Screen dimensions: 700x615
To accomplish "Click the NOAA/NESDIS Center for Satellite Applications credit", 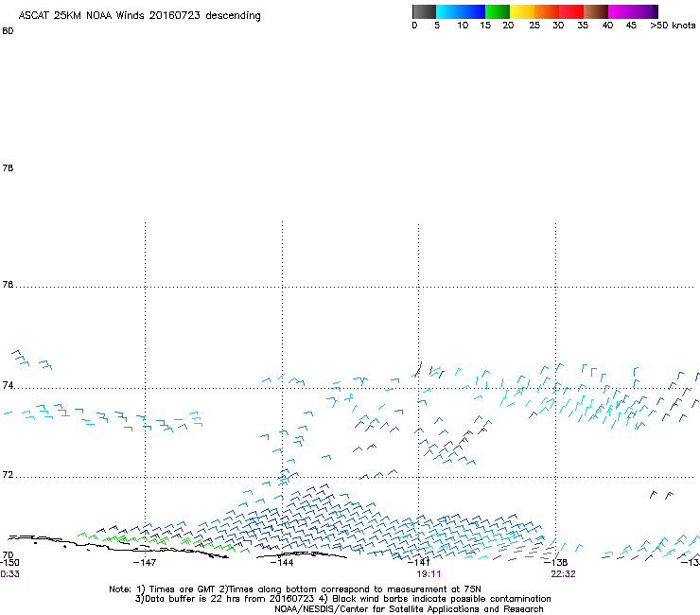I will click(x=409, y=609).
